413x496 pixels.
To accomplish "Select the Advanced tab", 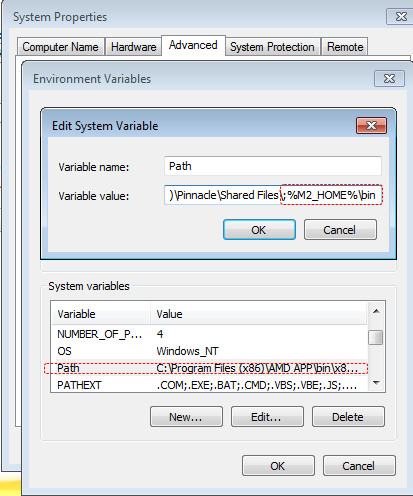I will coord(193,45).
